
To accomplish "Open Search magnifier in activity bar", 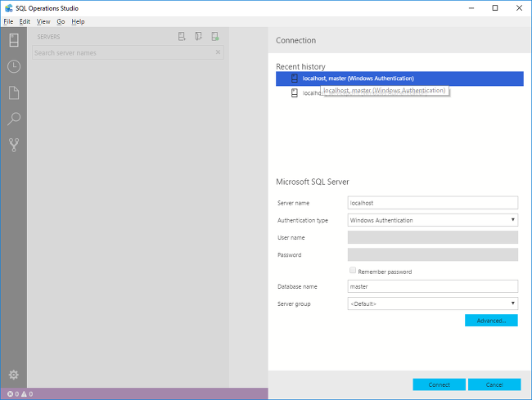I will point(14,119).
